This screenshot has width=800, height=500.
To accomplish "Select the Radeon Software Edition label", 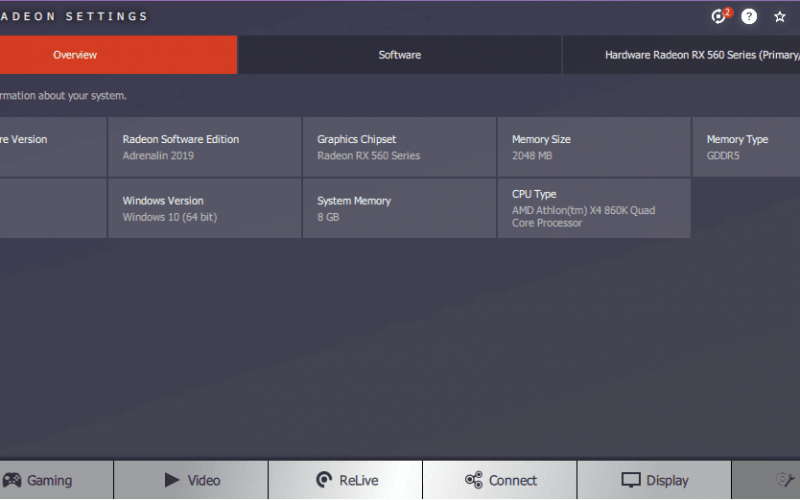I will [x=181, y=139].
